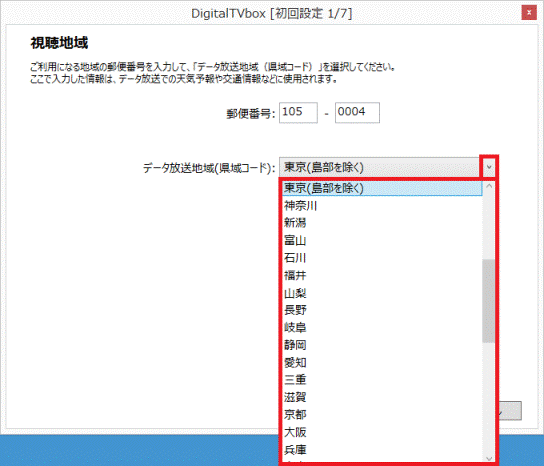Choose 新潟 from the region list
This screenshot has height=466, width=544.
pos(382,223)
